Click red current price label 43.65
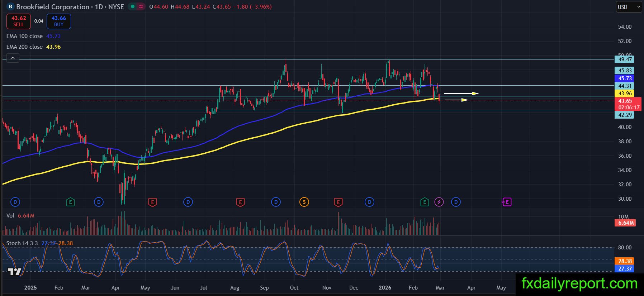The height and width of the screenshot is (296, 644). point(625,101)
